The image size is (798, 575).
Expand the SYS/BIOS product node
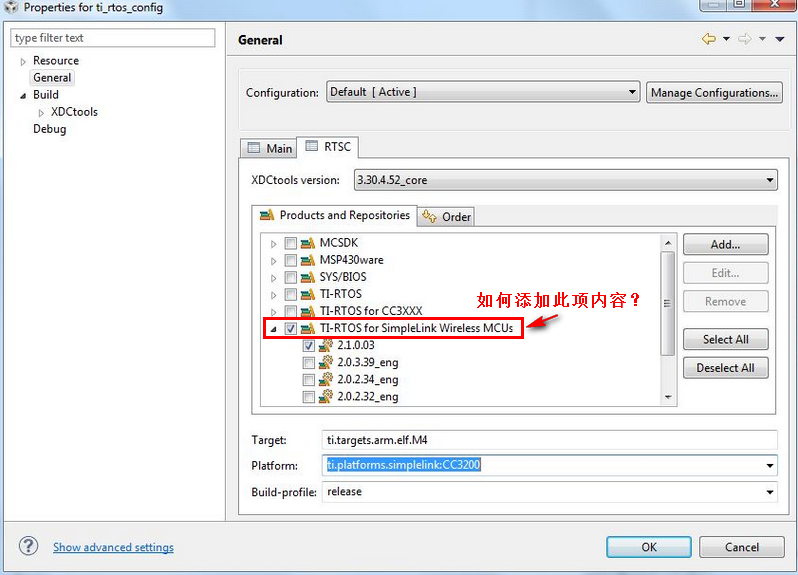(273, 278)
